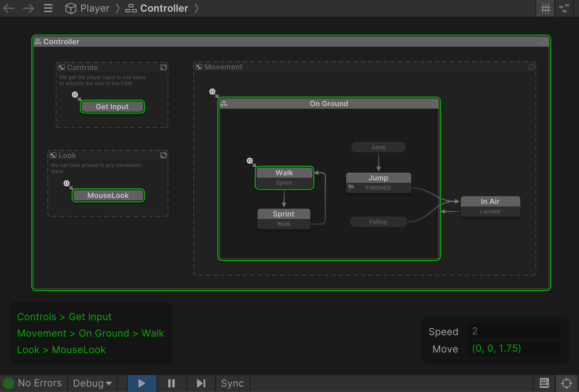Click the Step forward button

point(201,383)
